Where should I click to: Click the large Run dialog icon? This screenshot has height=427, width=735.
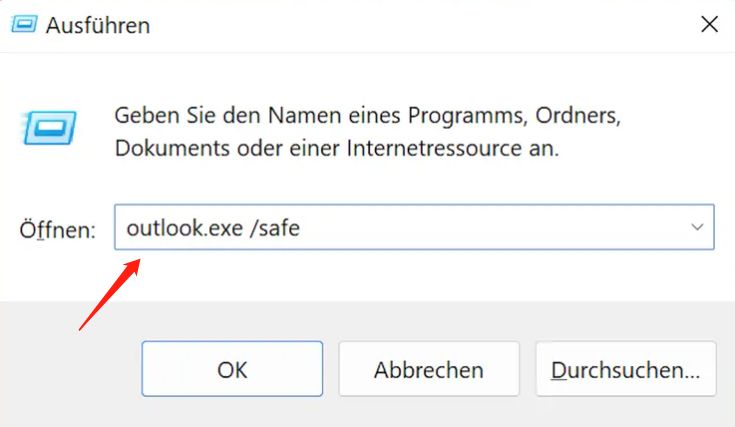click(49, 127)
